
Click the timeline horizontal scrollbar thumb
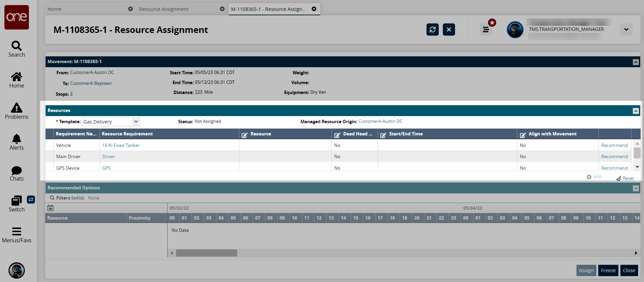pyautogui.click(x=207, y=253)
